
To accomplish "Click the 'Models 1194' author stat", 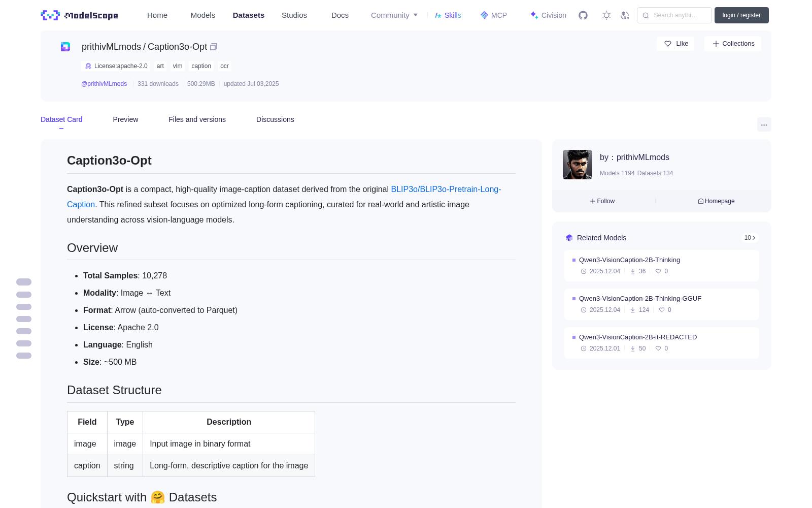I will (x=617, y=173).
